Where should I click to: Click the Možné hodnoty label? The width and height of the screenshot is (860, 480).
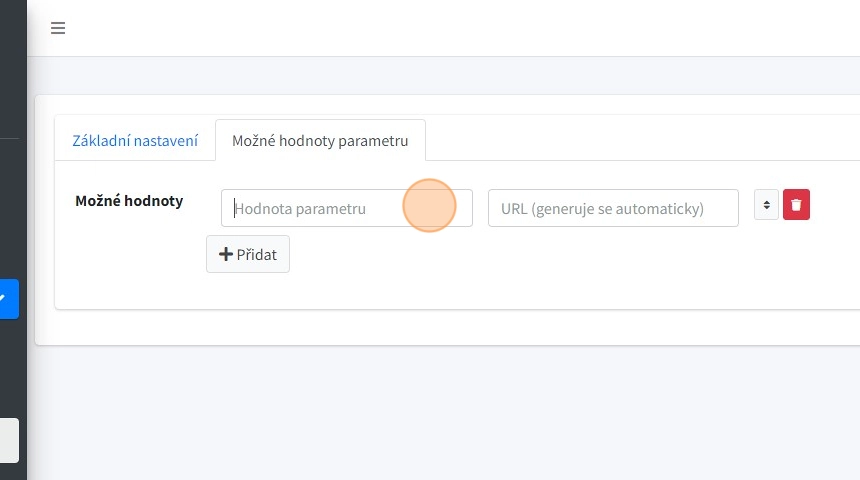129,201
